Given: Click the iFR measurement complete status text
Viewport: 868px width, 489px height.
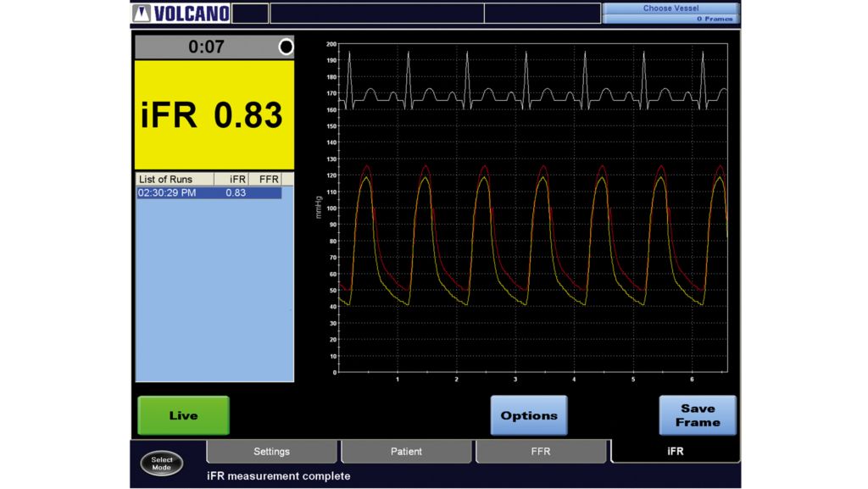Looking at the screenshot, I should [x=278, y=476].
